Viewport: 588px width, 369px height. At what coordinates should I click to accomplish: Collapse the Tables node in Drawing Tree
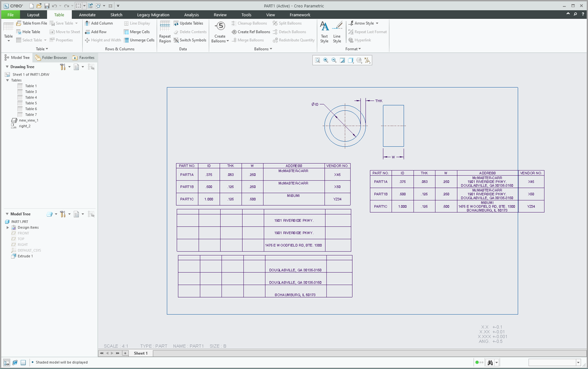click(8, 80)
